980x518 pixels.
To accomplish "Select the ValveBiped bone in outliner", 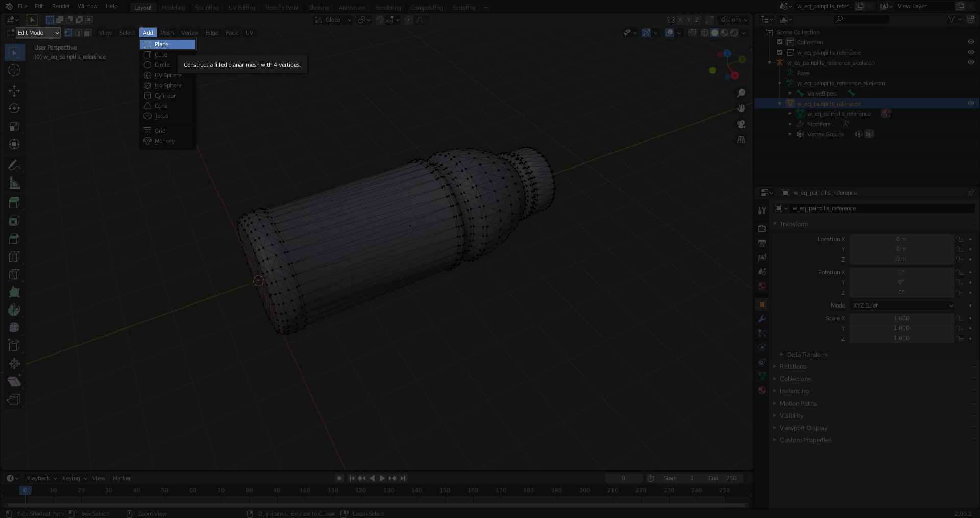I will pyautogui.click(x=822, y=93).
